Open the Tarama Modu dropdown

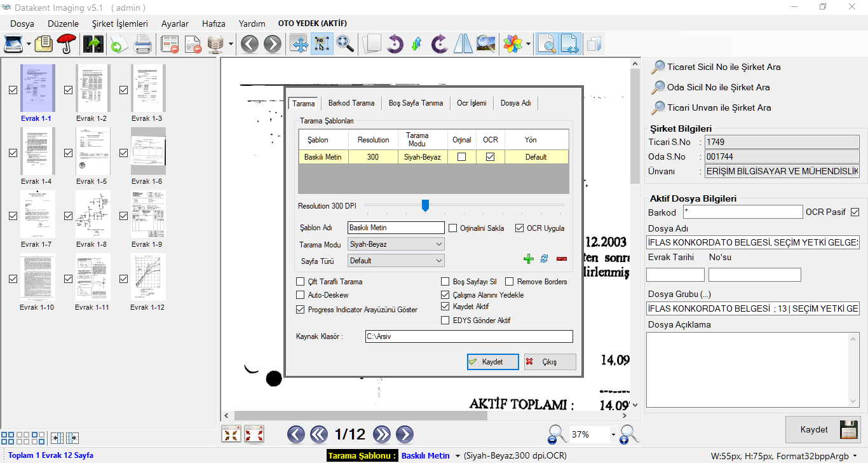click(x=396, y=244)
